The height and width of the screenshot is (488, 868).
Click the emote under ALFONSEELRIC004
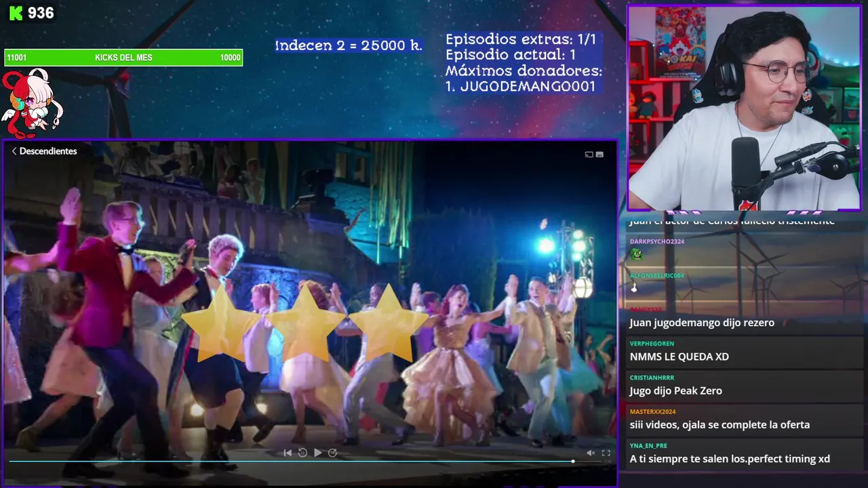click(635, 288)
